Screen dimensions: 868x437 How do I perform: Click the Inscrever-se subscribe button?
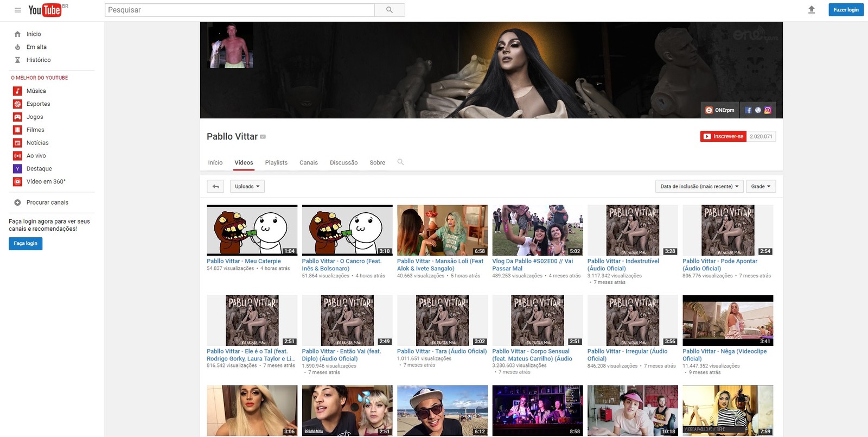tap(723, 136)
